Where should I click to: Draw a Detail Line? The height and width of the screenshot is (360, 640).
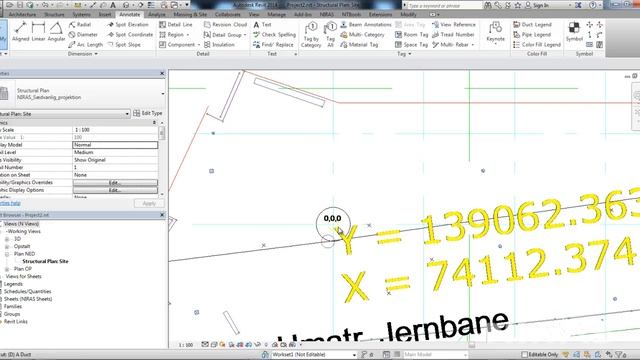[x=176, y=24]
